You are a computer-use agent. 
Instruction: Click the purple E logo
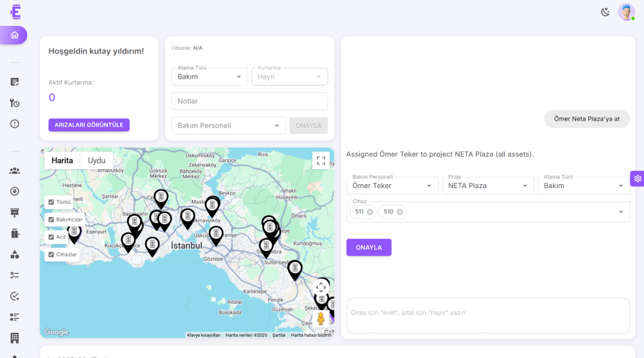(15, 12)
